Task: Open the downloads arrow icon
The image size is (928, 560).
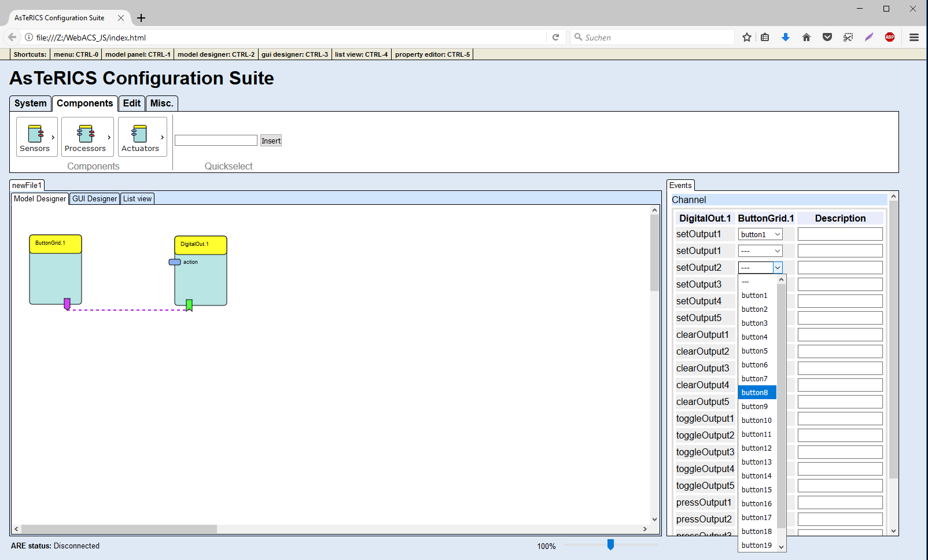Action: 786,37
